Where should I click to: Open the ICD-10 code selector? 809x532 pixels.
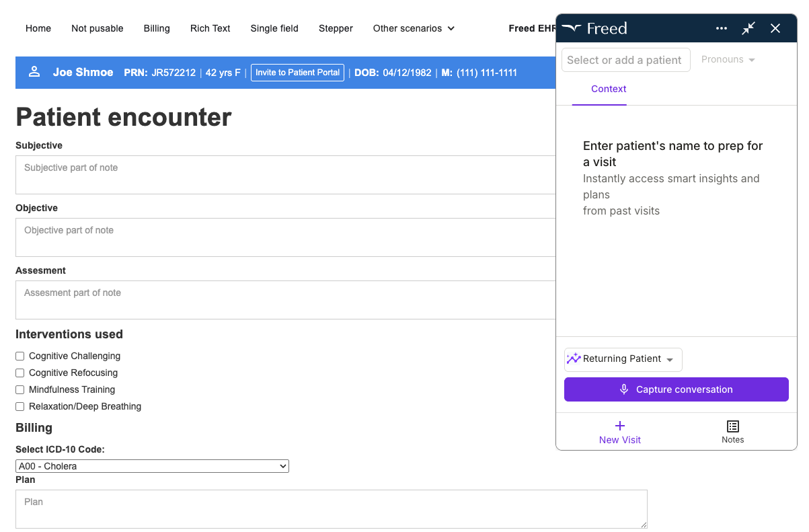pos(152,465)
